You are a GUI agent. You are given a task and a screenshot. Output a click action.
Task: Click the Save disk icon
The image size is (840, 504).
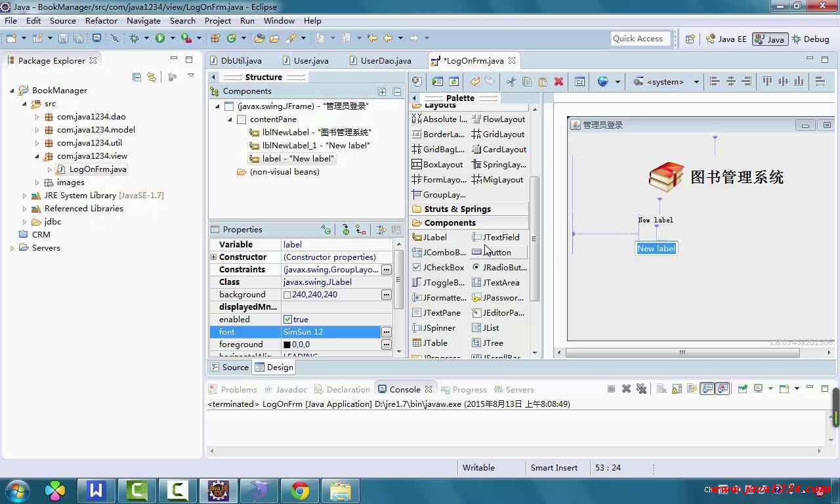[x=63, y=38]
